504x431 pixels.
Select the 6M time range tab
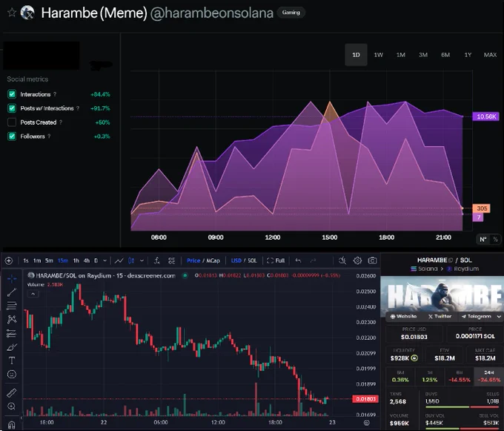click(x=445, y=55)
